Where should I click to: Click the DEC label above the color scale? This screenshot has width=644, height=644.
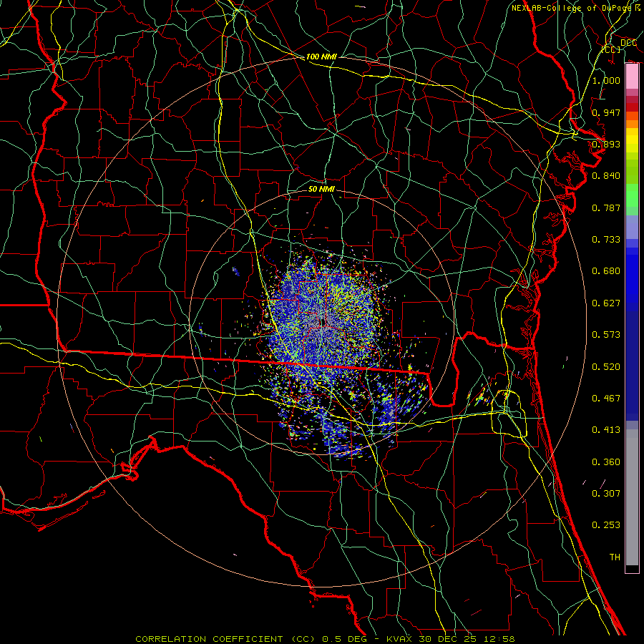628,43
